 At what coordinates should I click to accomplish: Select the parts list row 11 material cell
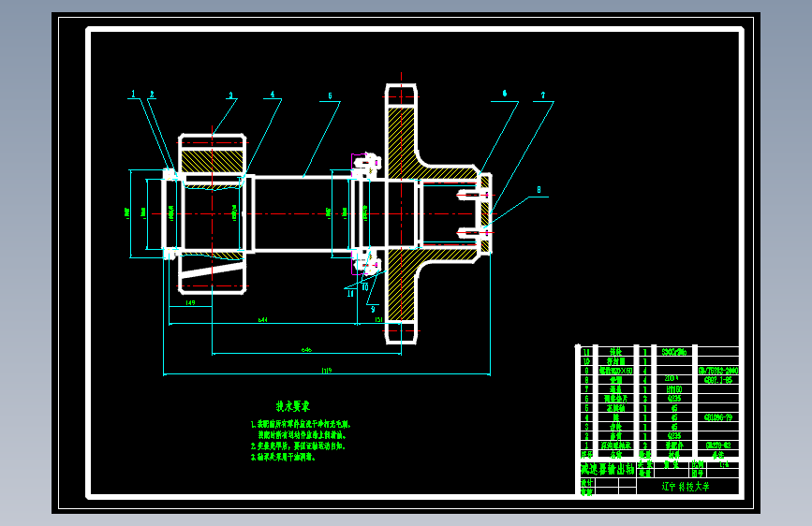[674, 352]
